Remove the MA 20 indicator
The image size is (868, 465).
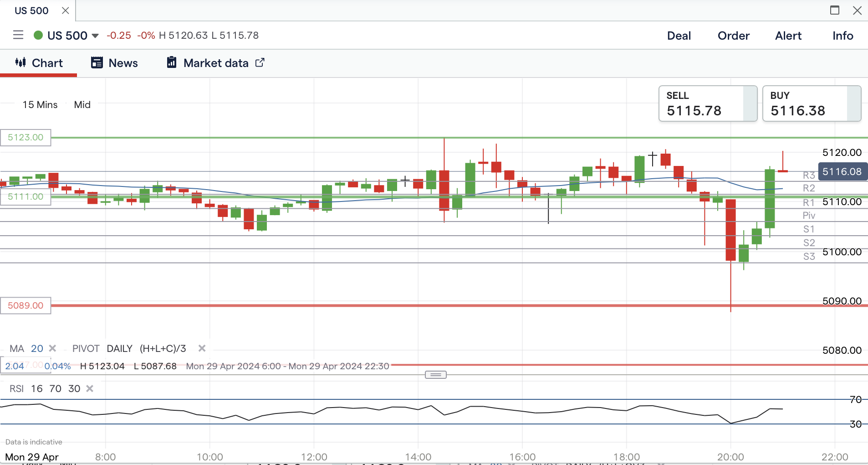52,348
